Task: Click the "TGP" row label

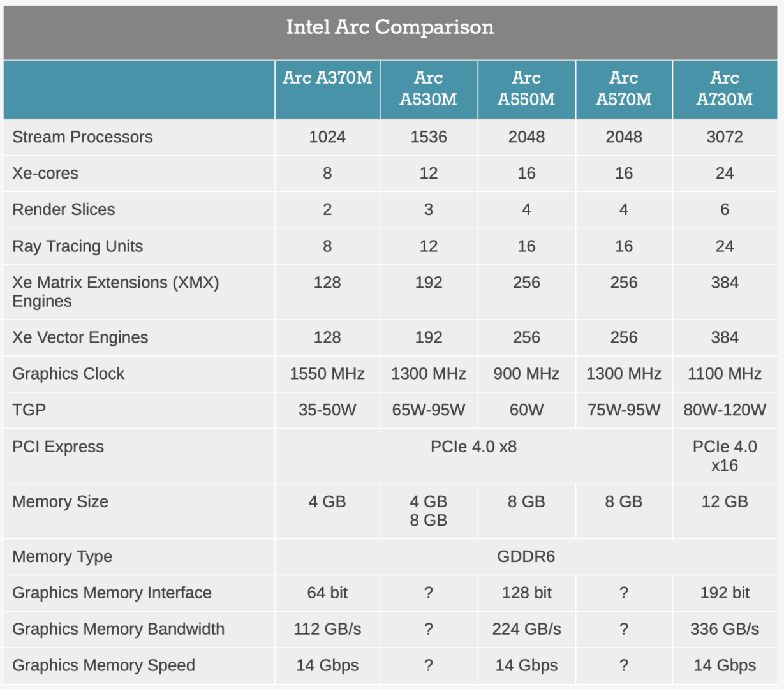Action: (x=29, y=410)
